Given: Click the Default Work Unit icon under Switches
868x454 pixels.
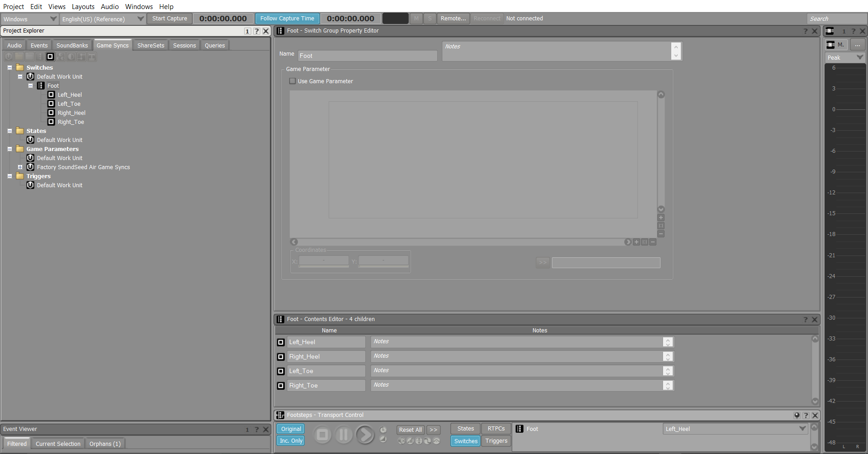Looking at the screenshot, I should 30,76.
